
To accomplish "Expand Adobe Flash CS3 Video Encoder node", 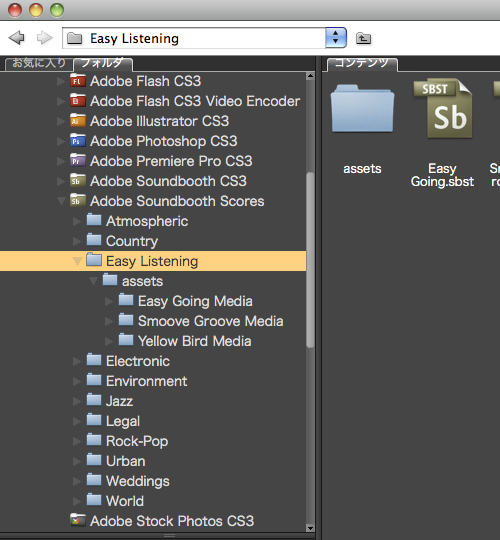I will 61,101.
